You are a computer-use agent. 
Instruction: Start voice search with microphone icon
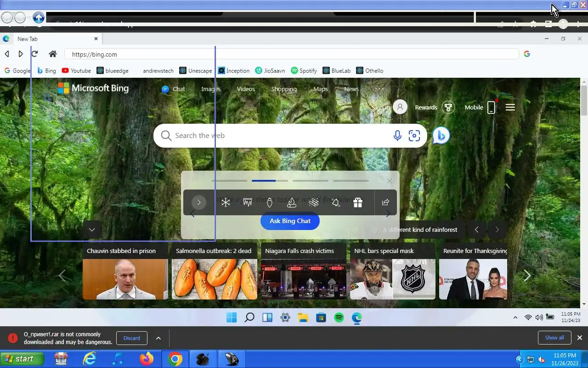coord(397,136)
